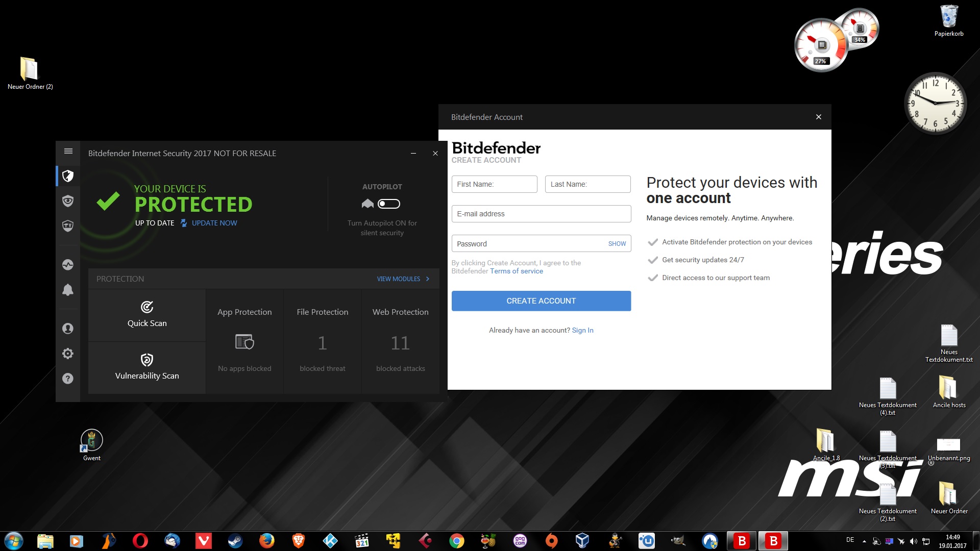Open the Account profile sidebar icon
This screenshot has width=980, height=551.
pyautogui.click(x=68, y=329)
